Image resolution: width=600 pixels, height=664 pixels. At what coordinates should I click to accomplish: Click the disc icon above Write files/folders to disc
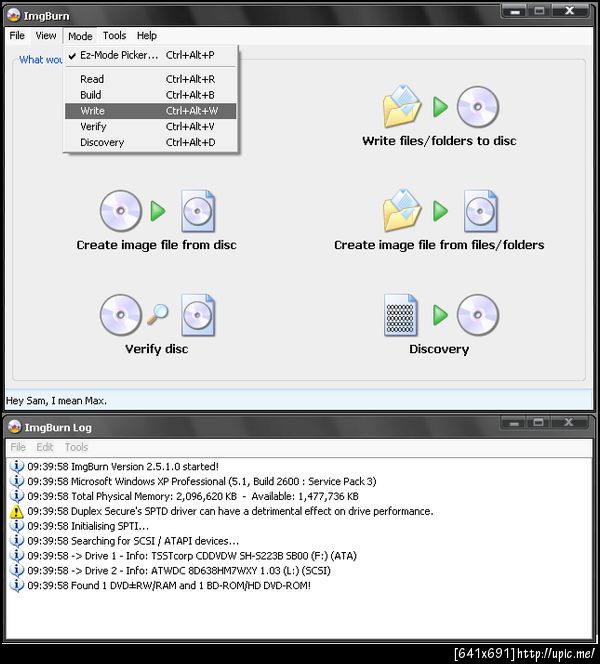pos(478,107)
